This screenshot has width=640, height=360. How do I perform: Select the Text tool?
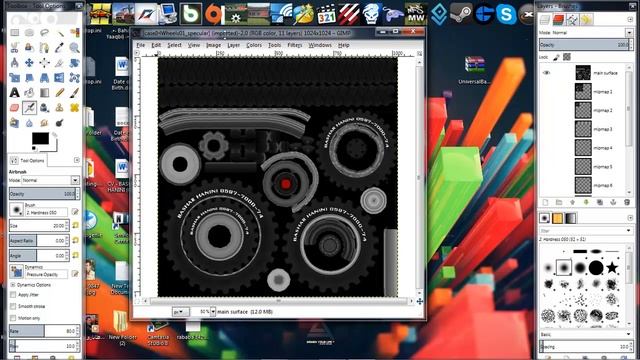[x=15, y=93]
